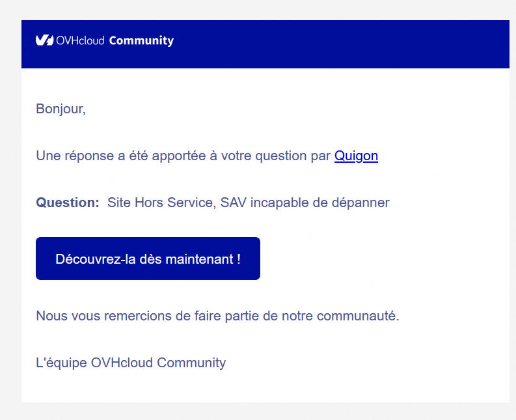Click the OVHcloud wordmark in the header
Screen dimensions: 516x420
pos(80,40)
